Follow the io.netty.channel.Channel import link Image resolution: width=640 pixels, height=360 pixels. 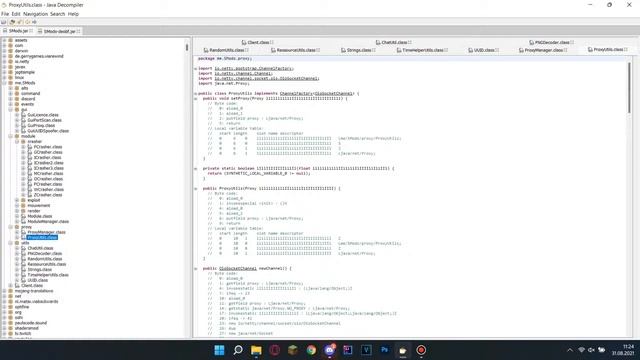243,73
